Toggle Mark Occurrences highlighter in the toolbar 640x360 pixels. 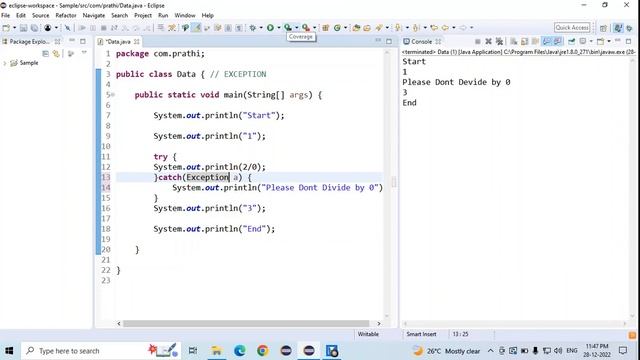coord(196,28)
